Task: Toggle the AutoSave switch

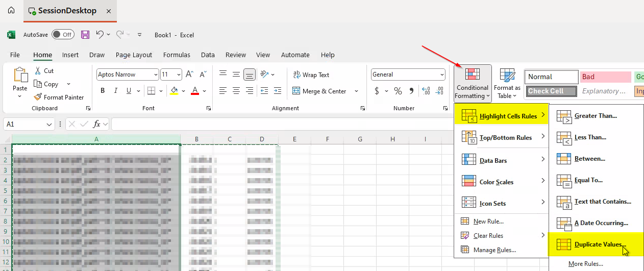Action: pyautogui.click(x=63, y=35)
